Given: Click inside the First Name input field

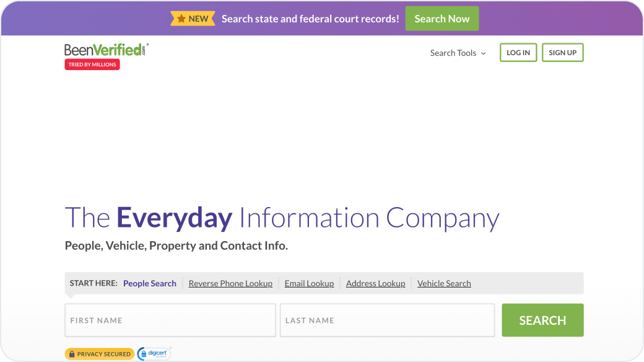Looking at the screenshot, I should point(170,320).
